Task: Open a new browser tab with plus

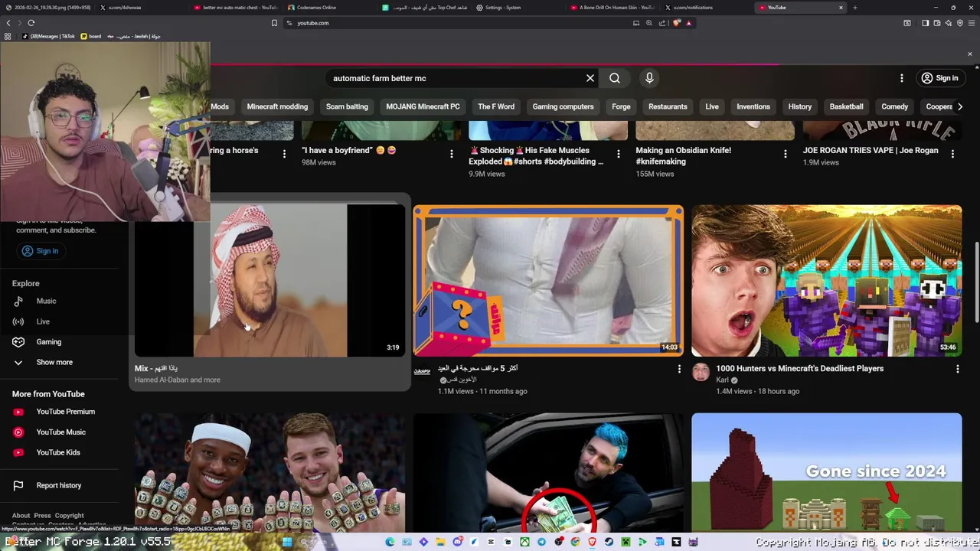Action: click(854, 8)
